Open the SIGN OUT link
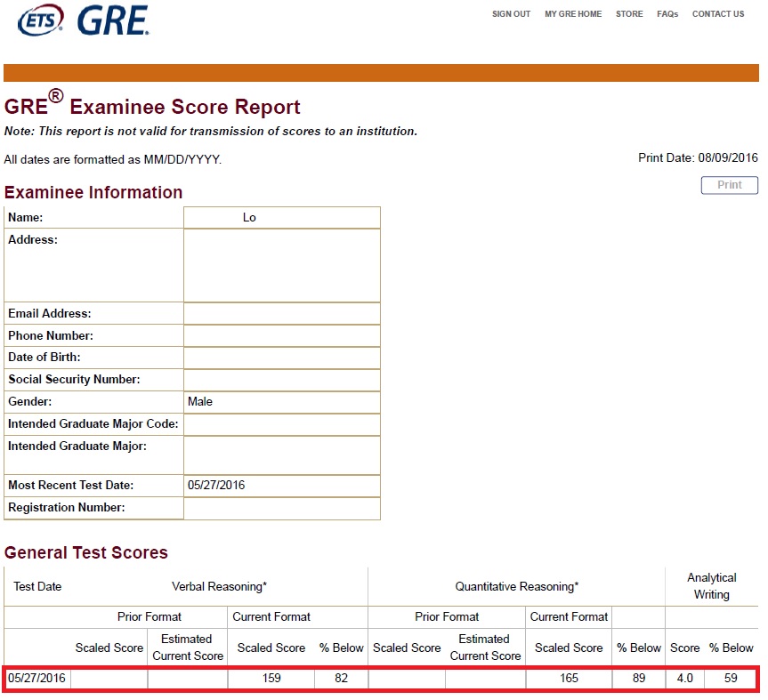 point(511,14)
